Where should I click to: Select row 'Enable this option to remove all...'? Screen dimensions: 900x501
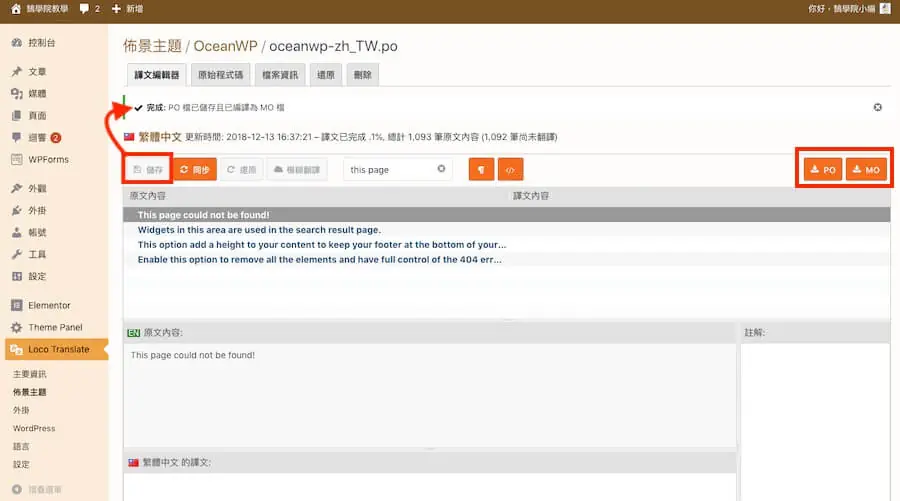point(507,259)
